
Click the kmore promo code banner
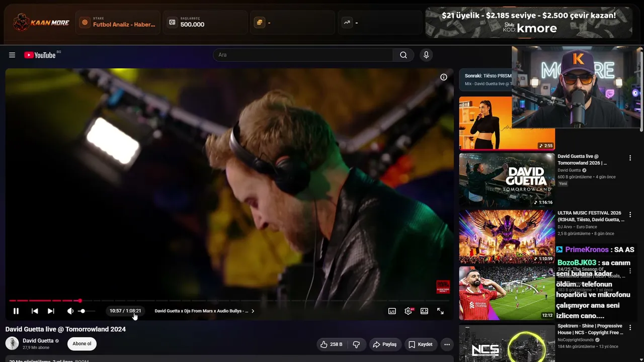point(529,23)
